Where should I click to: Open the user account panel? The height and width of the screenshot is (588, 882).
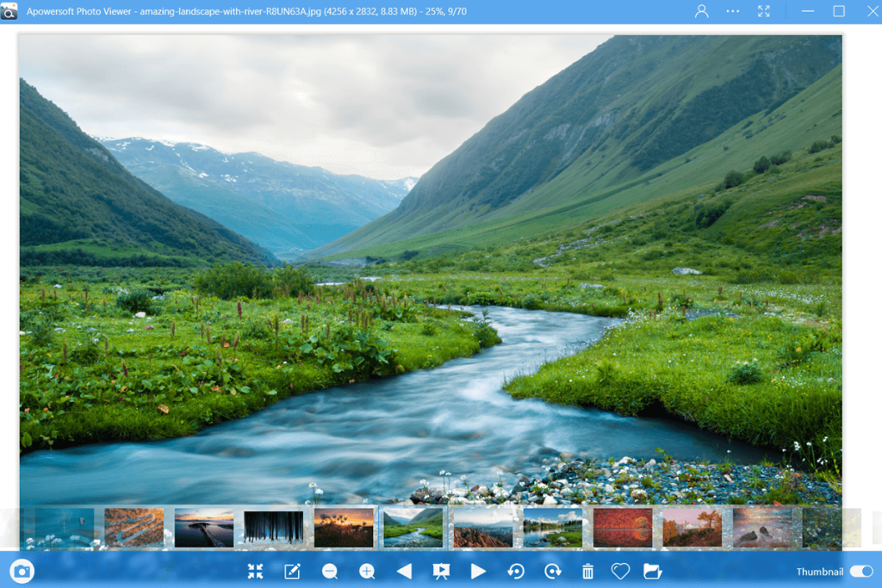coord(701,11)
